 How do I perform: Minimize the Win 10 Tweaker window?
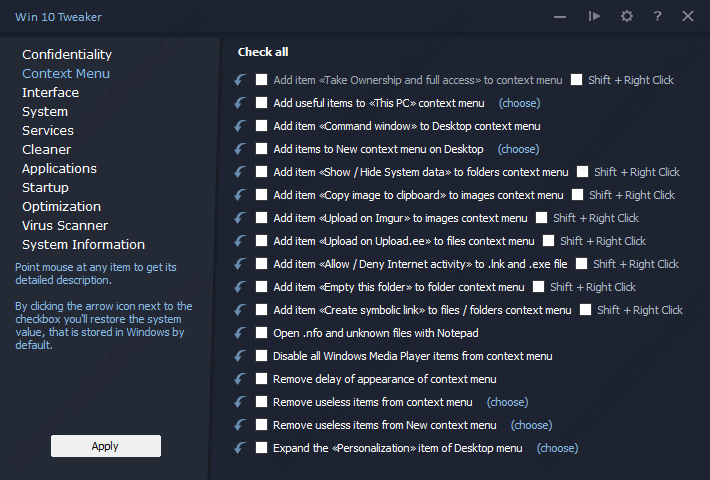[560, 17]
